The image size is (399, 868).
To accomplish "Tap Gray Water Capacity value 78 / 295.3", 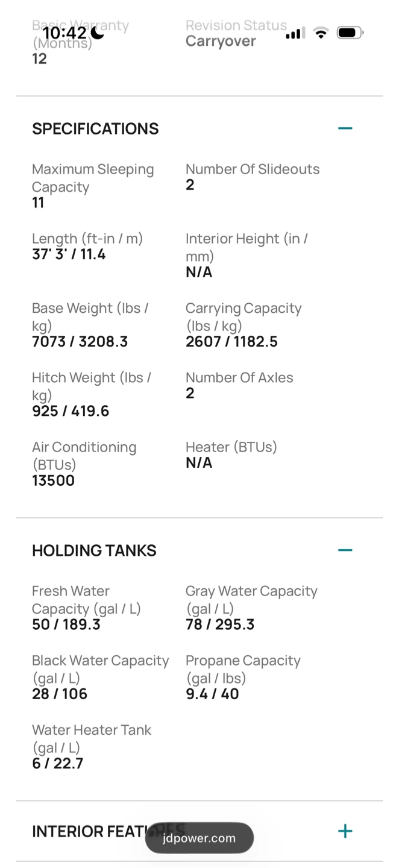I will tap(220, 624).
